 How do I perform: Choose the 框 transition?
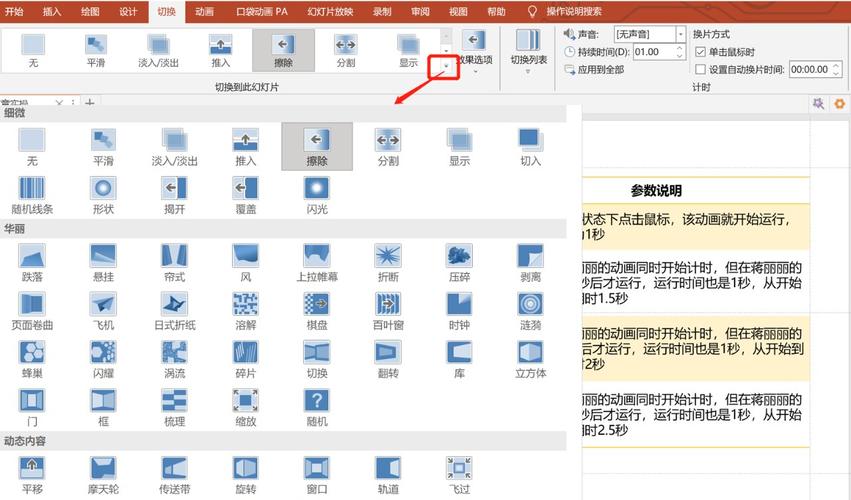click(103, 408)
